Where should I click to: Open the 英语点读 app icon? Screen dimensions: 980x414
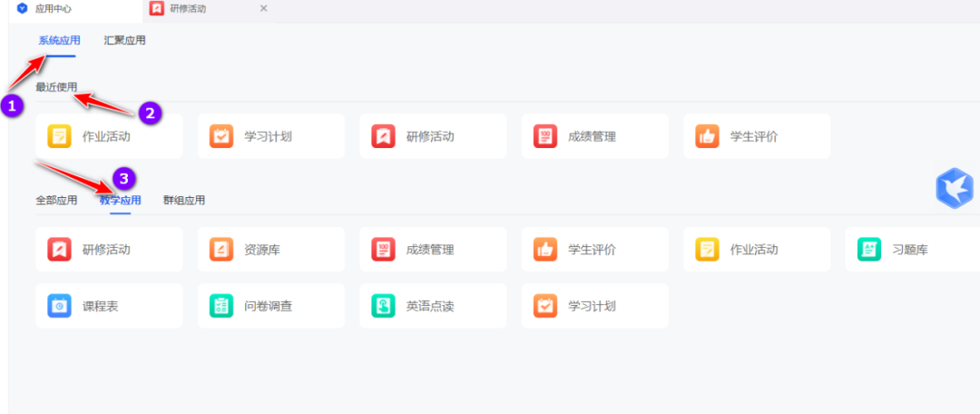click(x=383, y=306)
